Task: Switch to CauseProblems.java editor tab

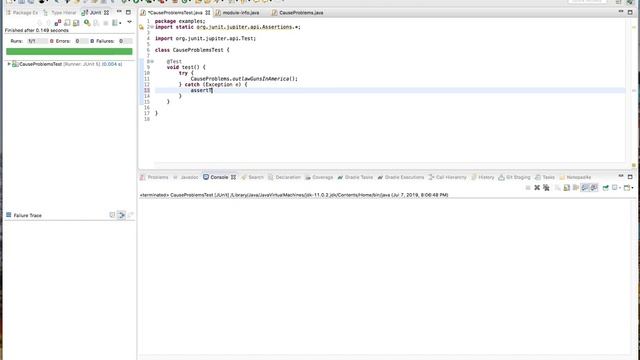Action: (x=297, y=13)
